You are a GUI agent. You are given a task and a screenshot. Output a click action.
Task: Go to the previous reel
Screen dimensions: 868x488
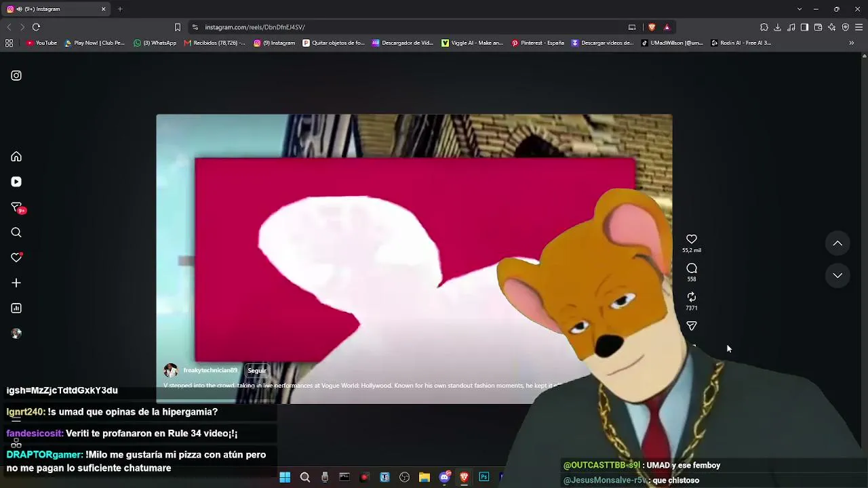tap(837, 243)
